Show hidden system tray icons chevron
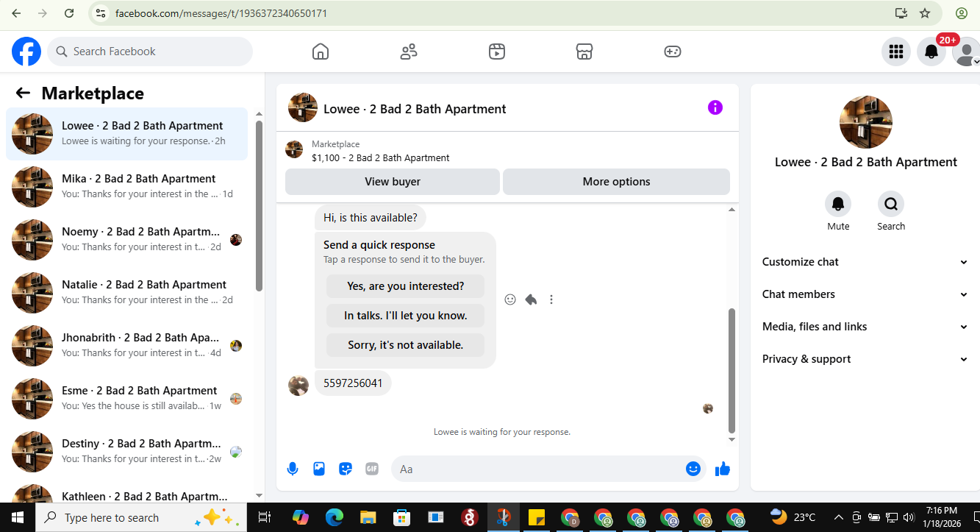This screenshot has width=980, height=532. tap(838, 517)
